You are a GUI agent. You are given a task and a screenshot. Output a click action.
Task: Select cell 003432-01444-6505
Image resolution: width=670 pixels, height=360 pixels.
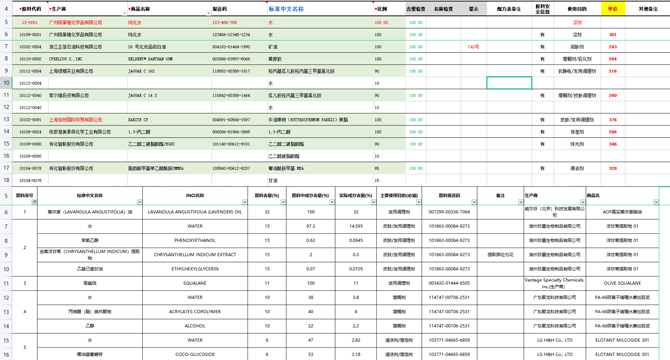pyautogui.click(x=449, y=283)
